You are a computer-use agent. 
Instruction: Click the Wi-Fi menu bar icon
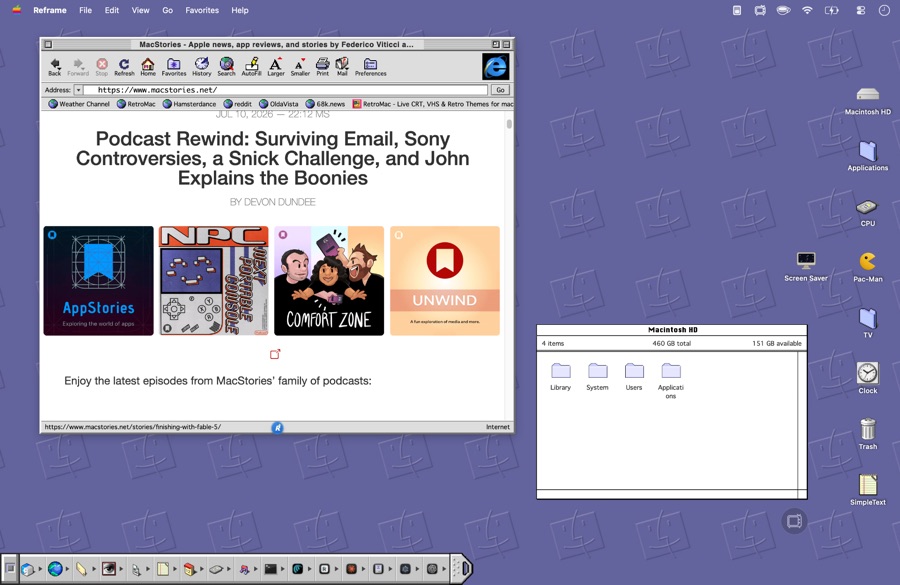(807, 10)
